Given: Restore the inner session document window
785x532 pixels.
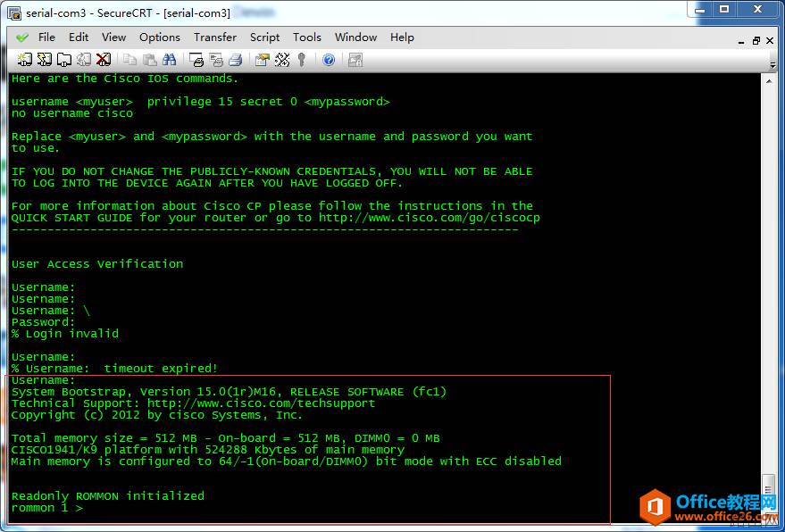Looking at the screenshot, I should coord(756,41).
